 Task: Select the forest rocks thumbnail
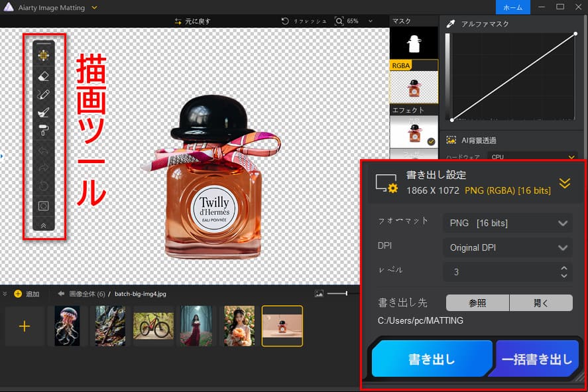(110, 326)
